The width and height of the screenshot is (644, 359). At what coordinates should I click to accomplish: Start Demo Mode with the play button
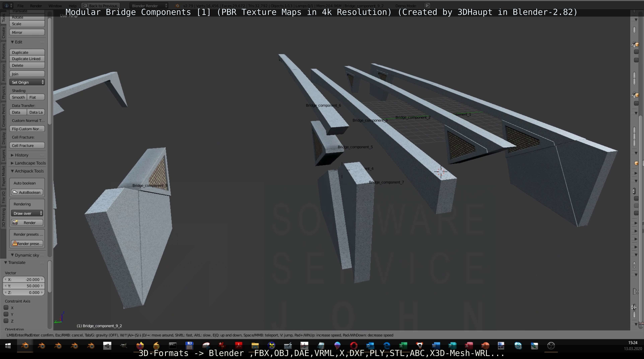[x=427, y=6]
